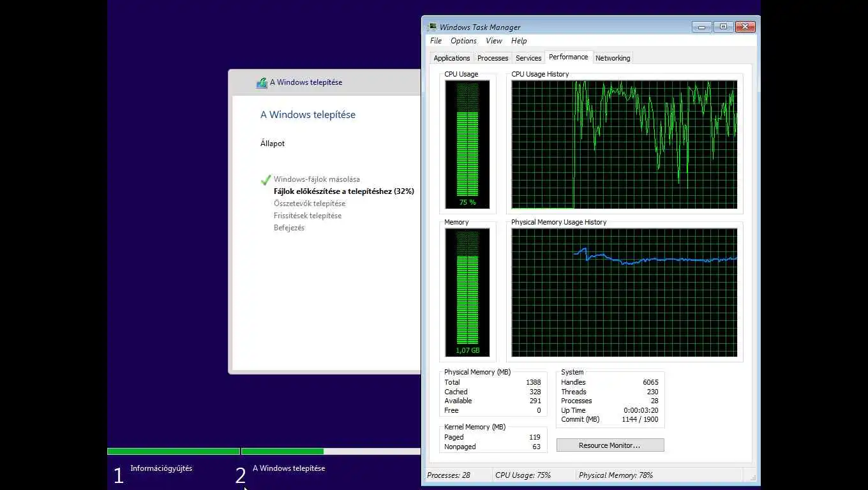
Task: Click the System Processes value 28
Action: coord(654,401)
